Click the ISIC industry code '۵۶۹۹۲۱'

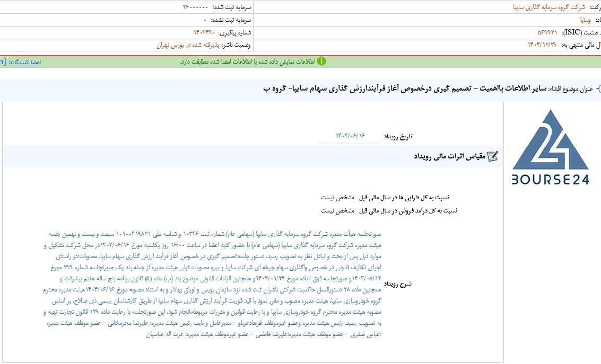tap(547, 32)
